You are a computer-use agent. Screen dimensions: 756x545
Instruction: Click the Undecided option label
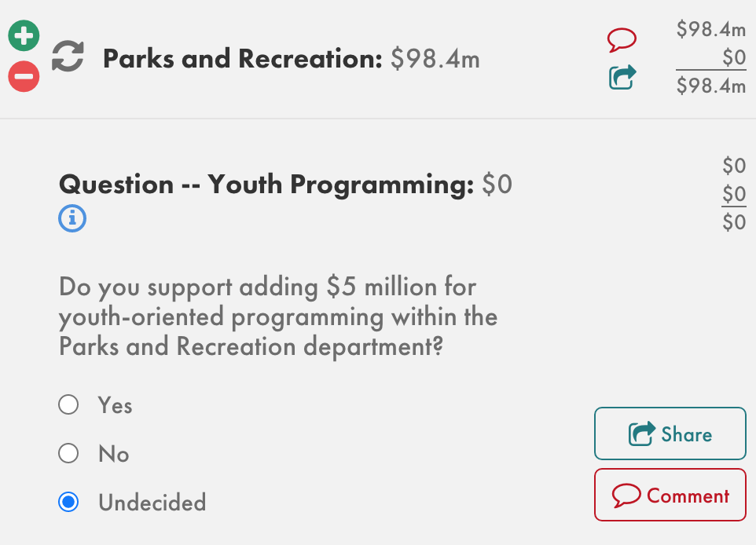click(x=152, y=503)
